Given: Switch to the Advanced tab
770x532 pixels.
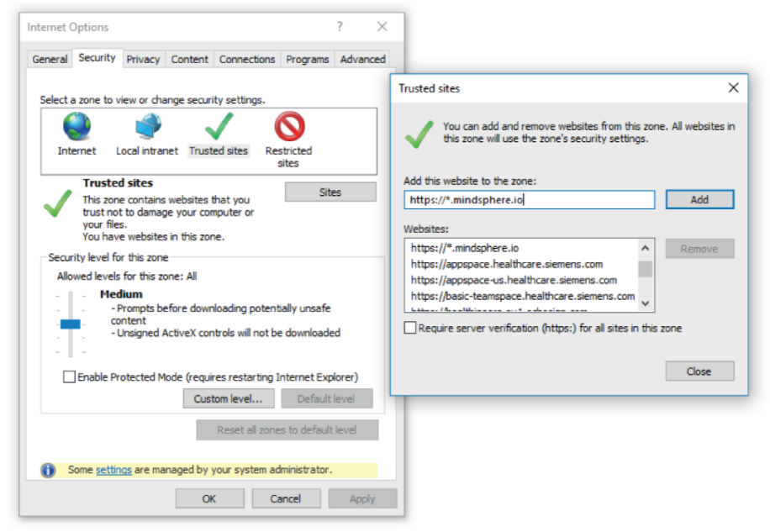Looking at the screenshot, I should 363,60.
